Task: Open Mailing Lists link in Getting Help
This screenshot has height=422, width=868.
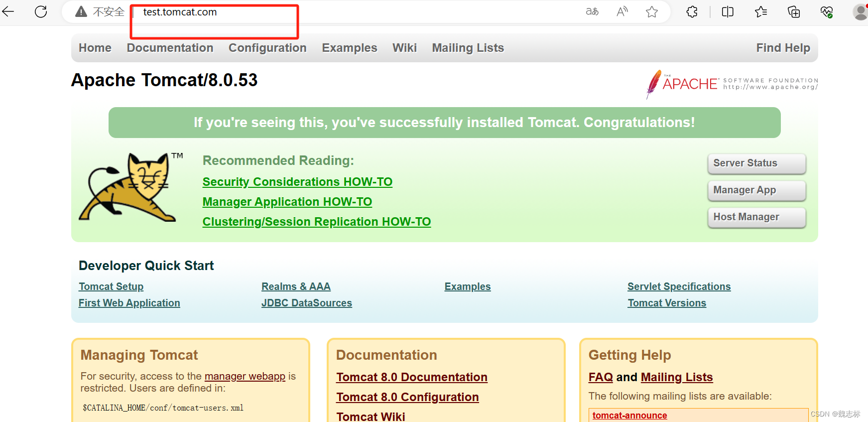Action: click(x=677, y=377)
